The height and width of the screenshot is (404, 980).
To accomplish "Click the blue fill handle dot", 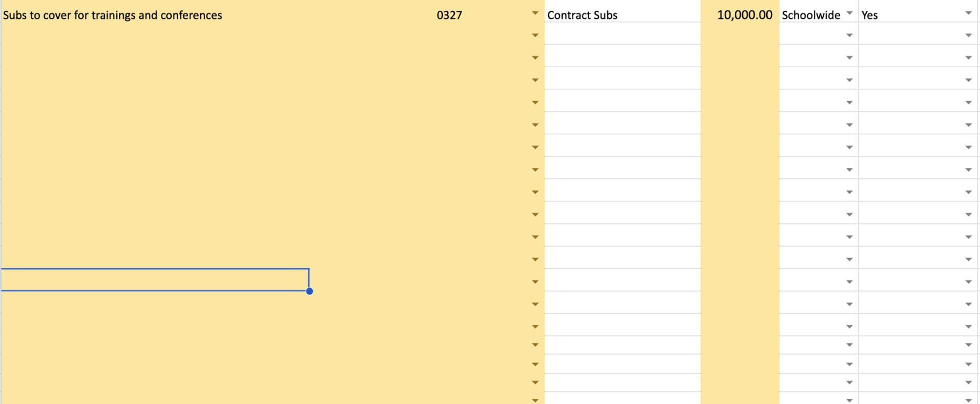I will pyautogui.click(x=309, y=291).
